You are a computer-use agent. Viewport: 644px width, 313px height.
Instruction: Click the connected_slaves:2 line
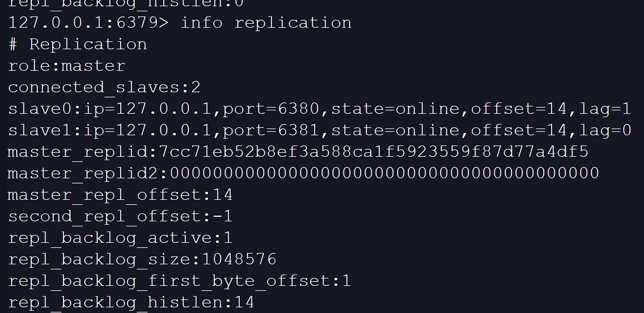coord(104,88)
